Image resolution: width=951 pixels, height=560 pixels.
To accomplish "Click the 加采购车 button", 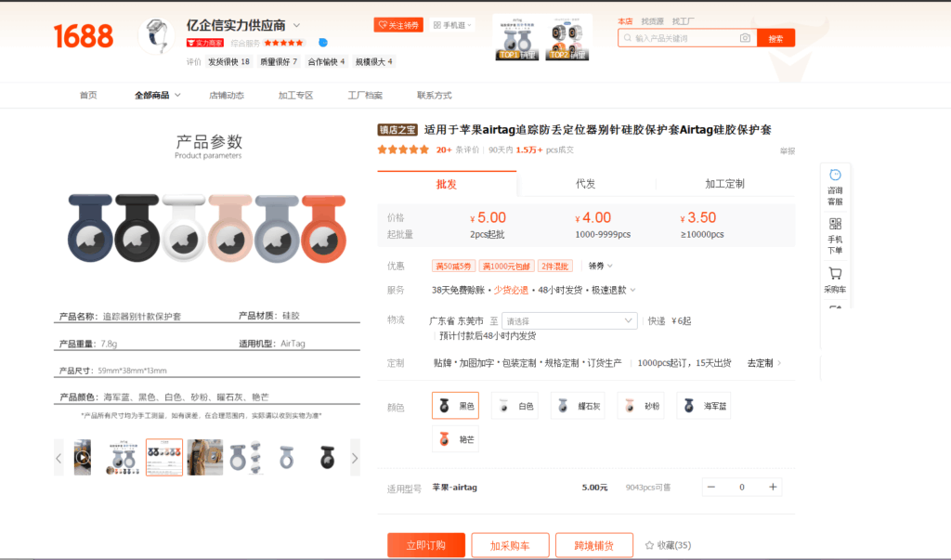I will click(x=510, y=545).
